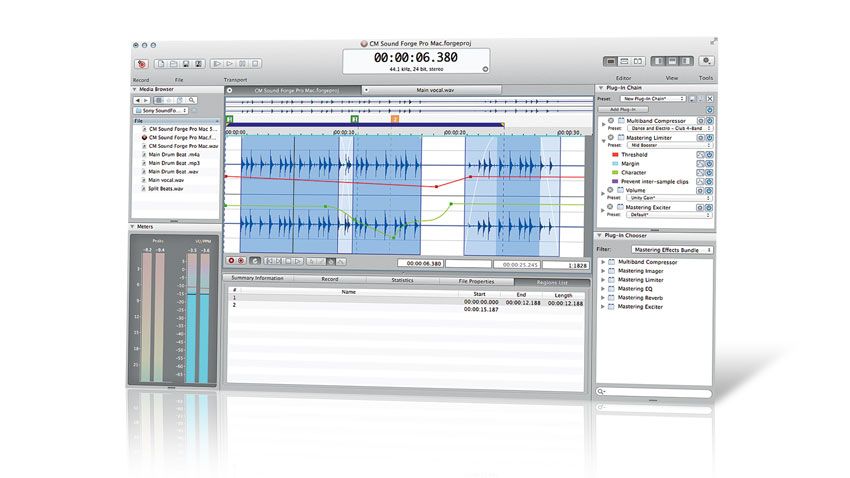Collapse the Mastering Limiter chain entry
Image resolution: width=850 pixels, height=478 pixels.
(603, 141)
